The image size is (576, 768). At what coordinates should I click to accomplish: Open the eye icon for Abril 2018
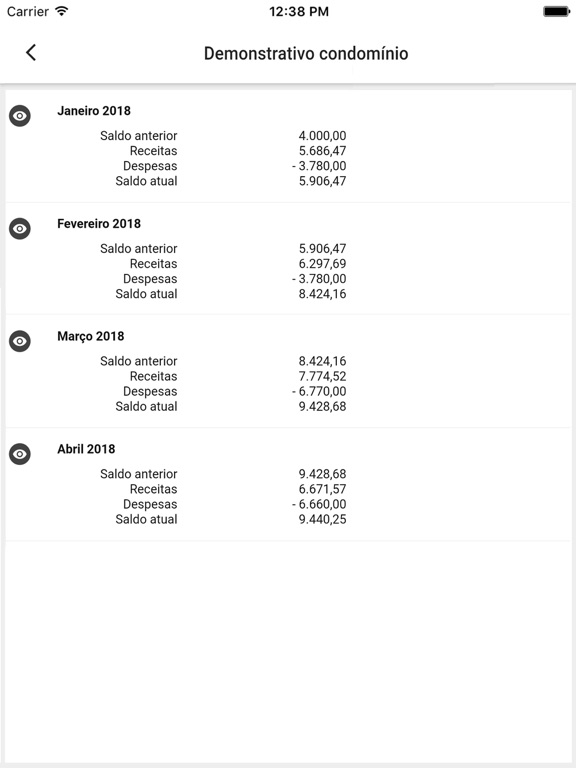[20, 454]
